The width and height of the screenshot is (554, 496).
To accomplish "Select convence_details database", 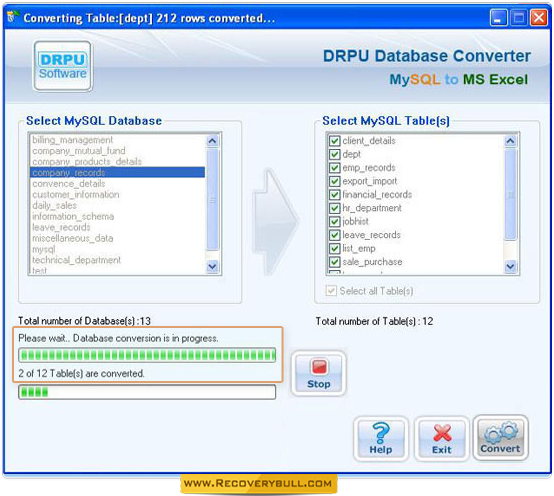I will (117, 183).
